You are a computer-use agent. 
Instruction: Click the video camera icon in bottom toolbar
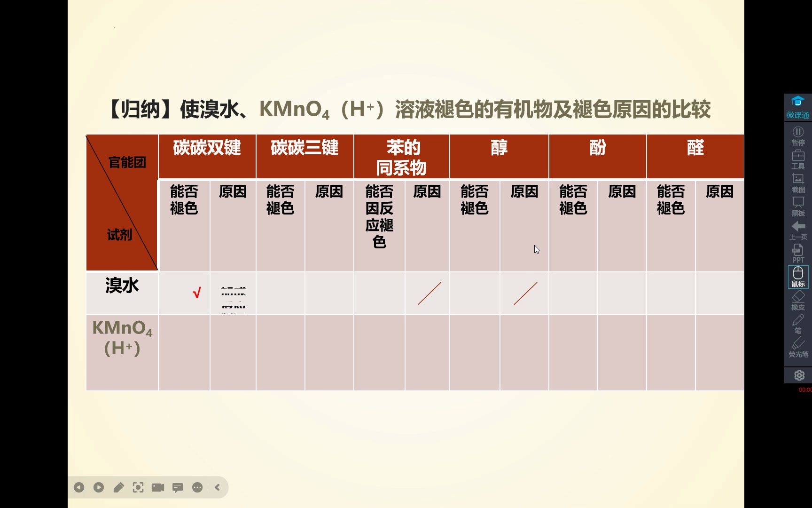(158, 488)
